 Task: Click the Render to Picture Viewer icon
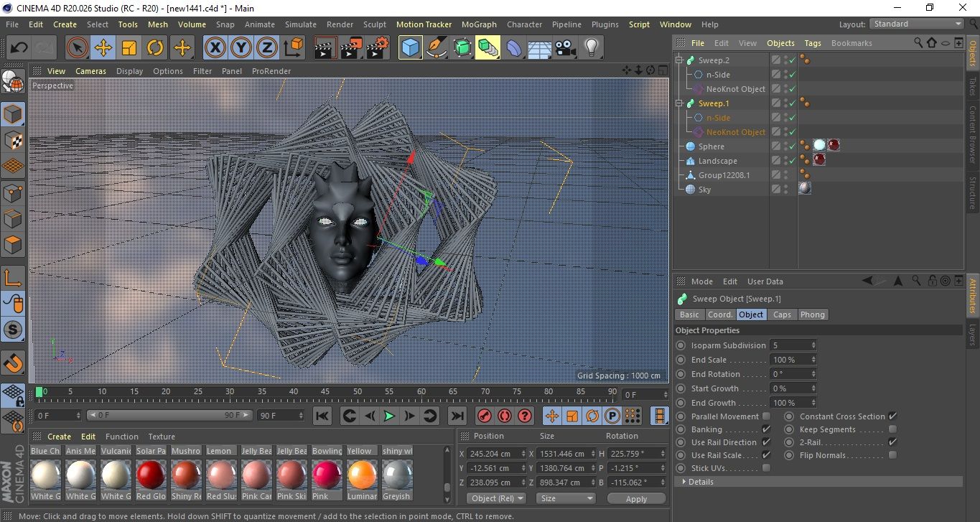coord(350,48)
